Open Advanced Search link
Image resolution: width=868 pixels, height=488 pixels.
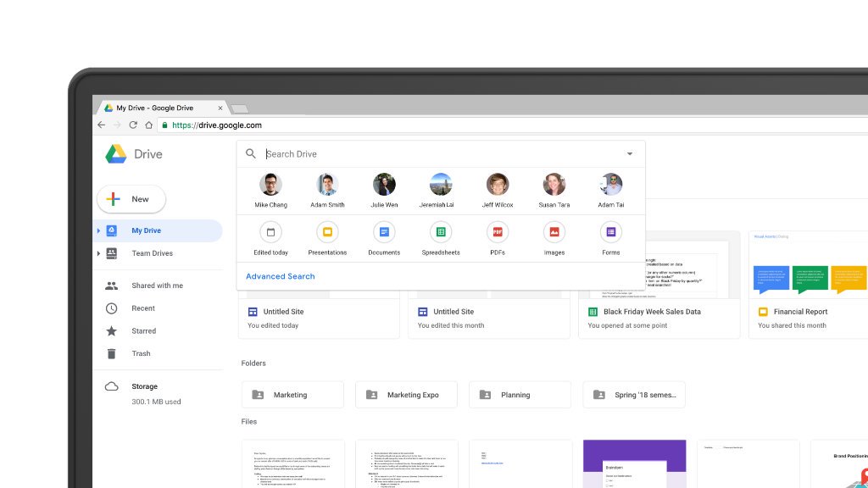click(280, 276)
